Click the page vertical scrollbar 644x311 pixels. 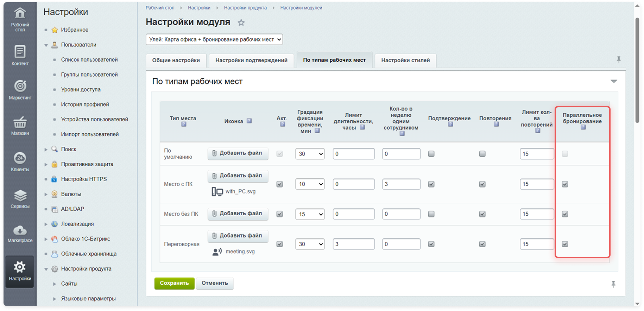(637, 70)
